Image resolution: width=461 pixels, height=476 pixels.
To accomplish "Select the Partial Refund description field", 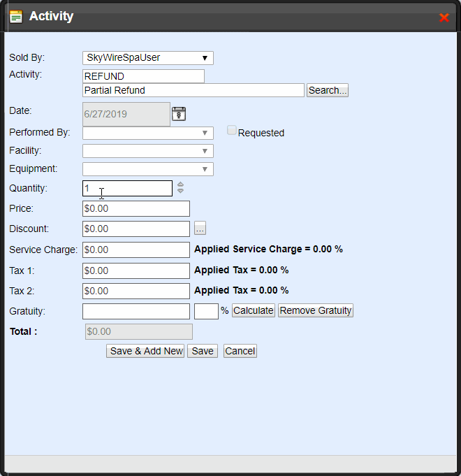I will tap(193, 90).
